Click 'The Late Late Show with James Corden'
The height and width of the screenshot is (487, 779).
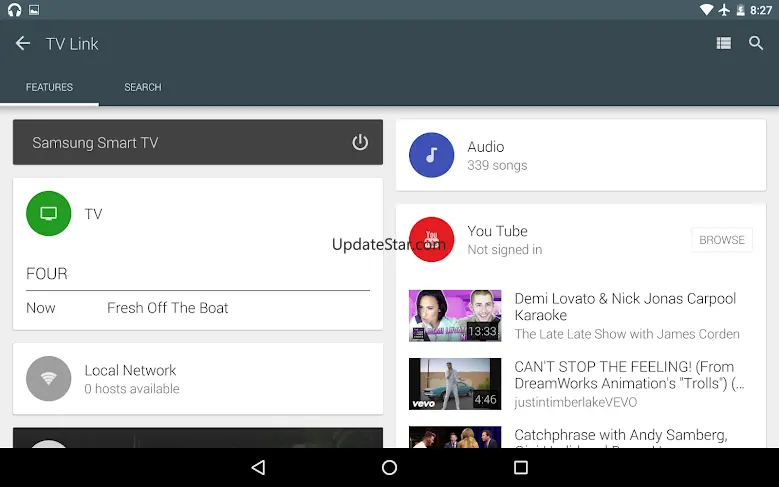pos(627,334)
